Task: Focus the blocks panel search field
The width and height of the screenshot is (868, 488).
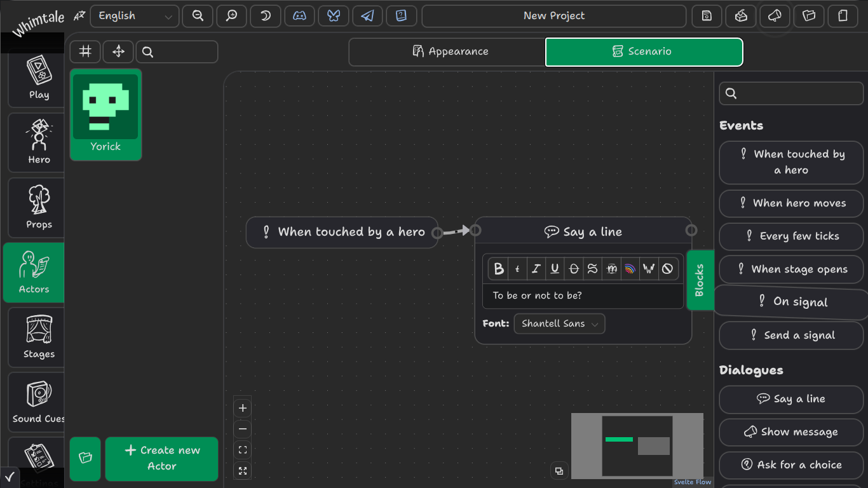Action: [792, 94]
